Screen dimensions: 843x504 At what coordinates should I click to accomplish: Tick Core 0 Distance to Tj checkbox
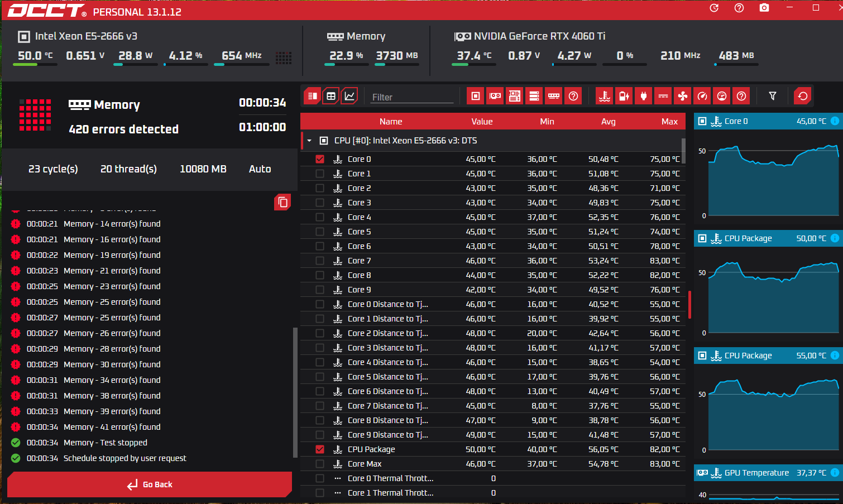(x=320, y=304)
